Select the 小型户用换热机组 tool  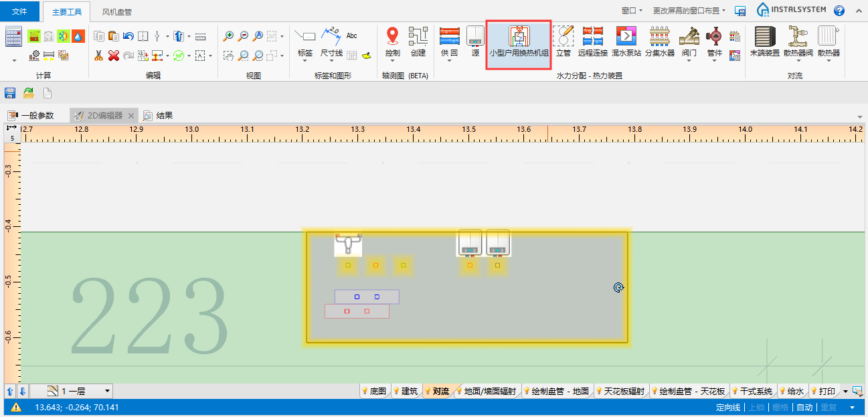[519, 44]
